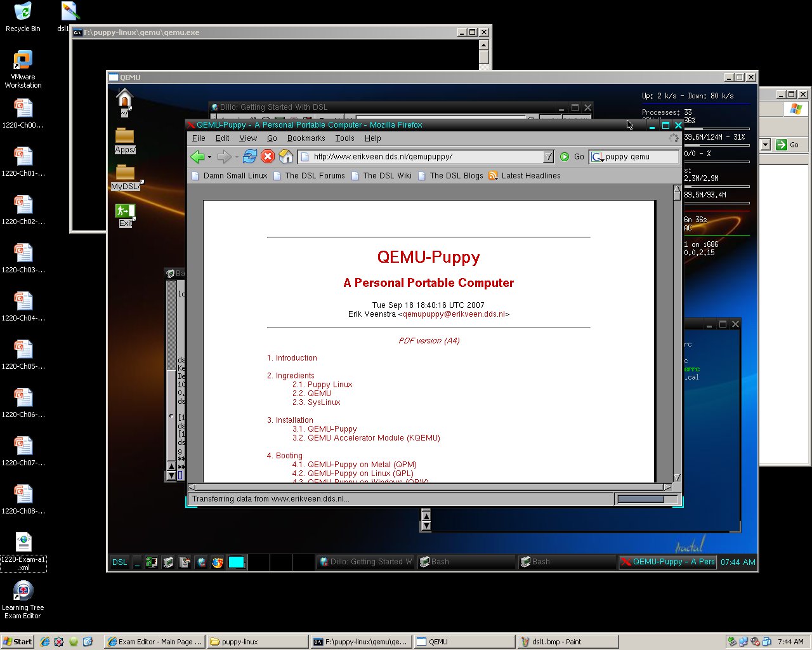Select the cyan workspace pager box
The image size is (812, 650).
(x=237, y=562)
